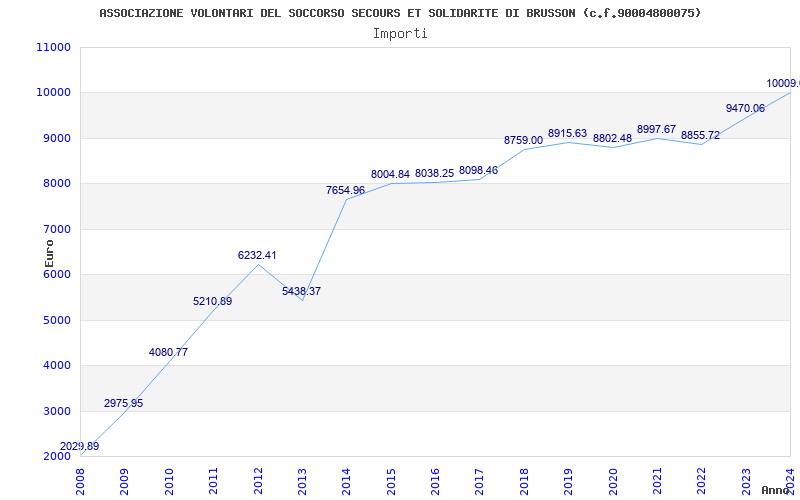Click the year 2017 axis tick label
This screenshot has width=800, height=500.
point(480,482)
